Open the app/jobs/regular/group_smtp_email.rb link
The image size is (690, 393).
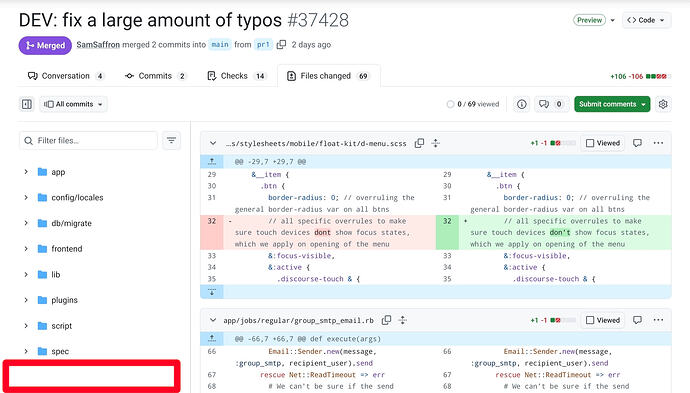(298, 320)
